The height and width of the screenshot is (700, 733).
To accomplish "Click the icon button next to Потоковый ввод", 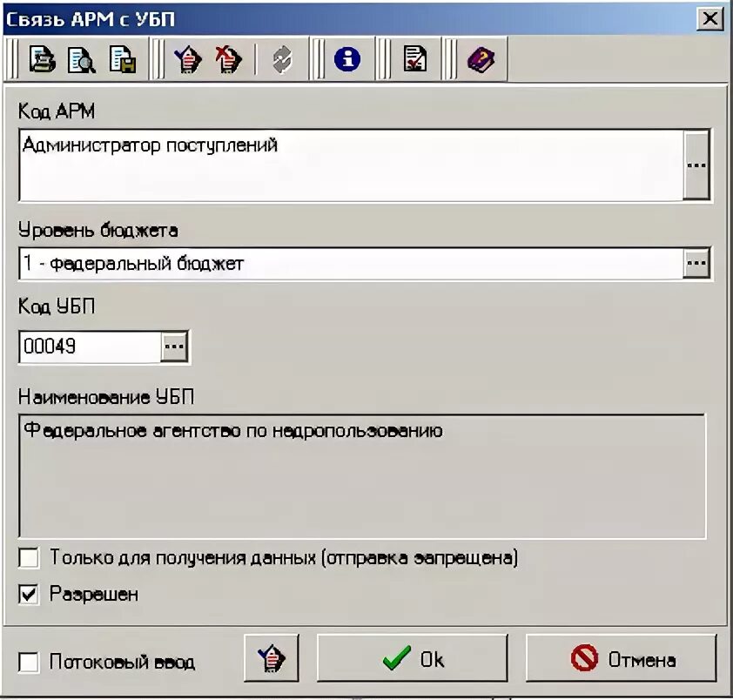I will (x=271, y=658).
